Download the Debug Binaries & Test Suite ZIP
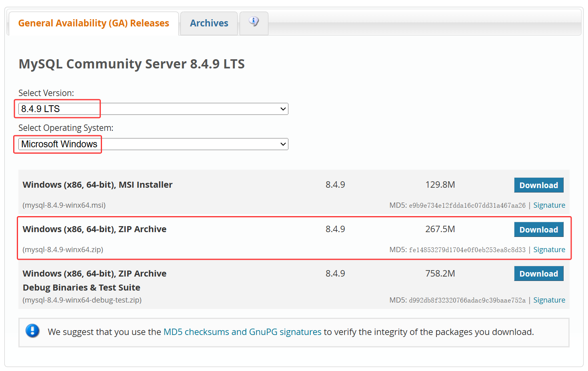The height and width of the screenshot is (371, 588). (x=538, y=274)
